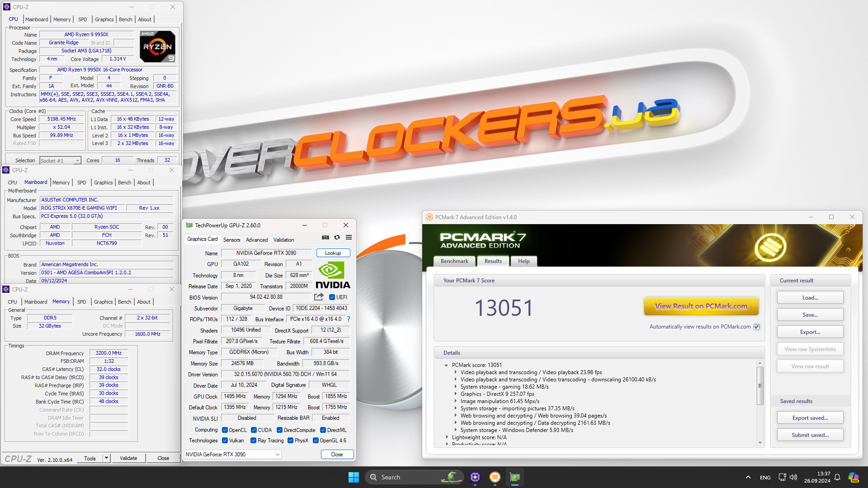Open the Socket #1 selection dropdown
868x488 pixels.
pos(60,160)
